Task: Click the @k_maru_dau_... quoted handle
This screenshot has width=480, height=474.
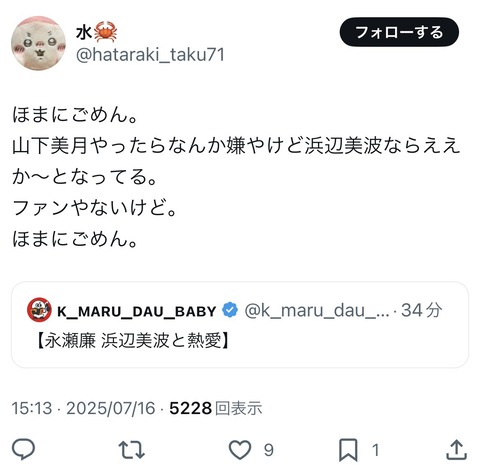Action: click(x=317, y=310)
